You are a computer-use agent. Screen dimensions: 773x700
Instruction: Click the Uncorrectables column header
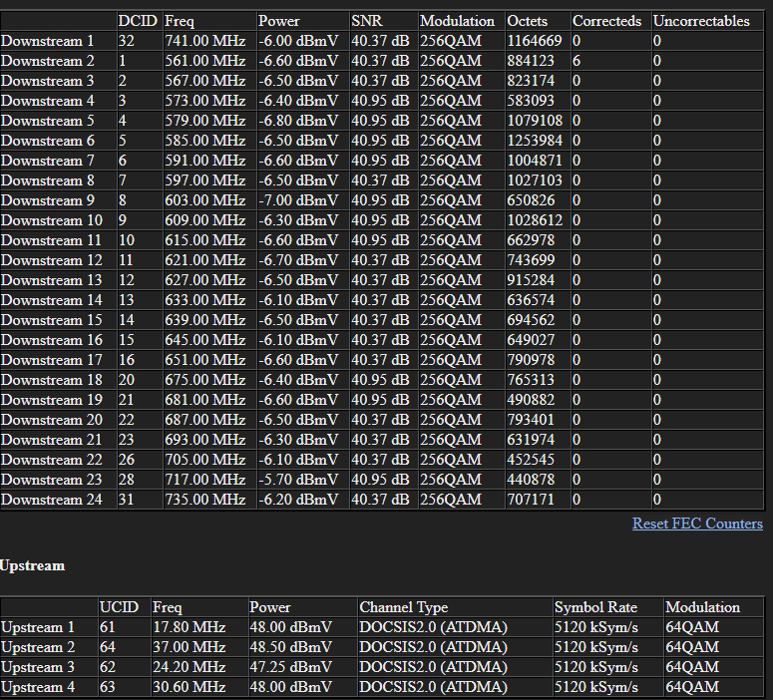(701, 21)
